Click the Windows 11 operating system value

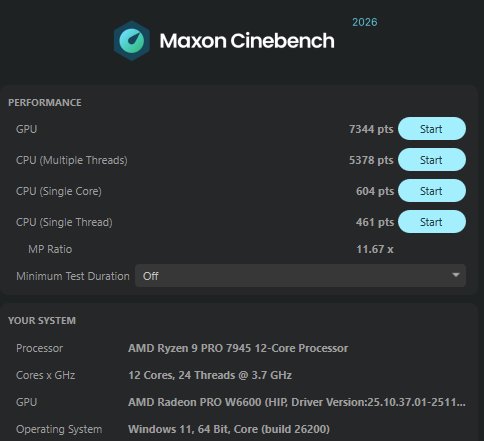coord(229,429)
